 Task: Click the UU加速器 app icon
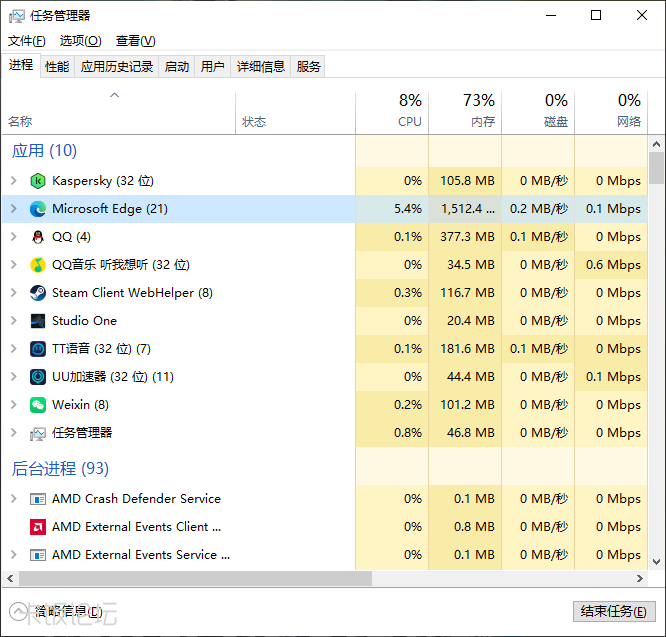click(x=38, y=377)
